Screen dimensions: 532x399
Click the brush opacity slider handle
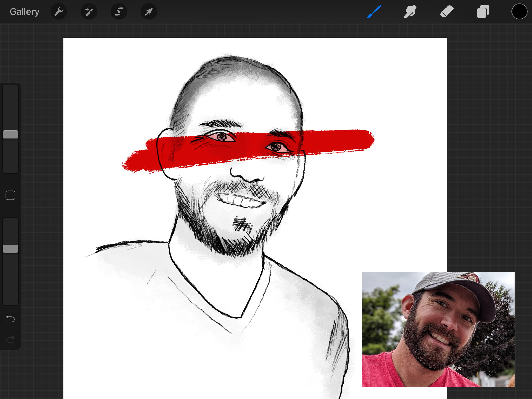(x=10, y=249)
